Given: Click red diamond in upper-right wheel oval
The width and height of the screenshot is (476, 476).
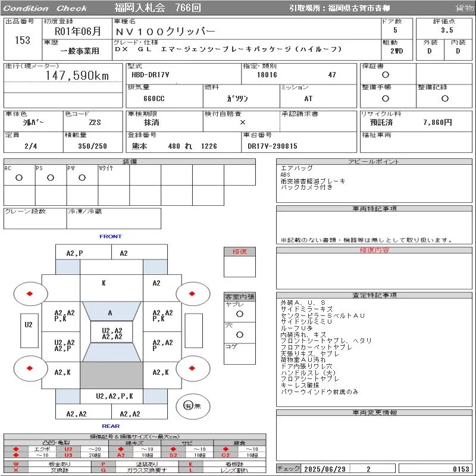Looking at the screenshot, I should click(192, 293).
